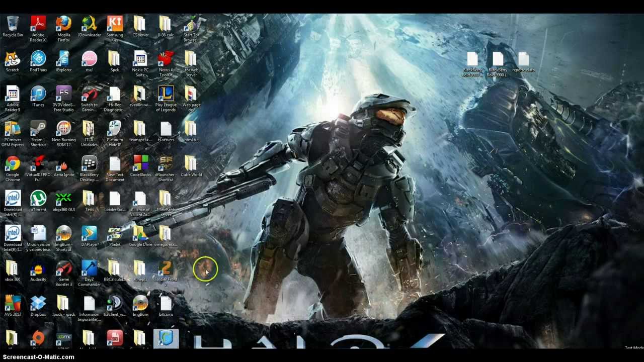
Task: Open the PCmover OEM Express shortcut
Action: (x=13, y=134)
